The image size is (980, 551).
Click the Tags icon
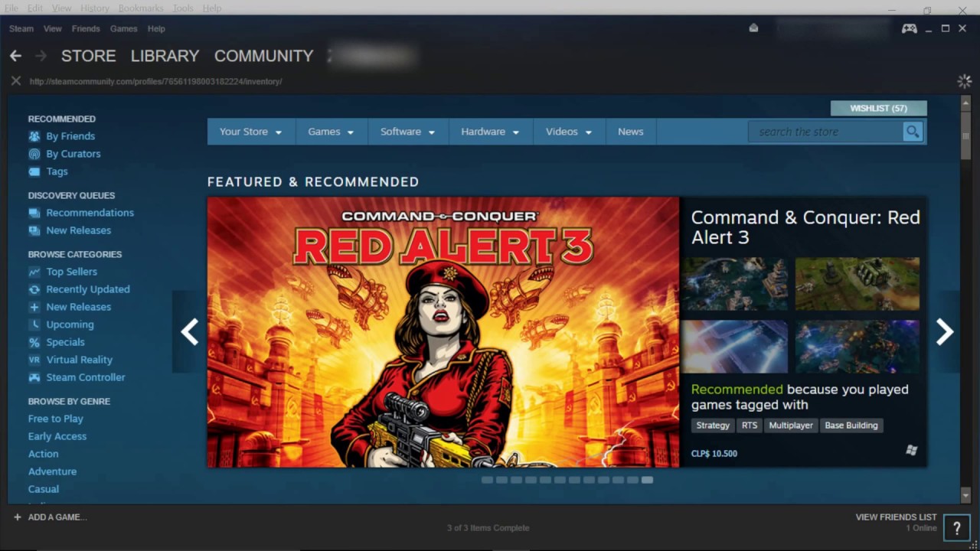pos(34,171)
